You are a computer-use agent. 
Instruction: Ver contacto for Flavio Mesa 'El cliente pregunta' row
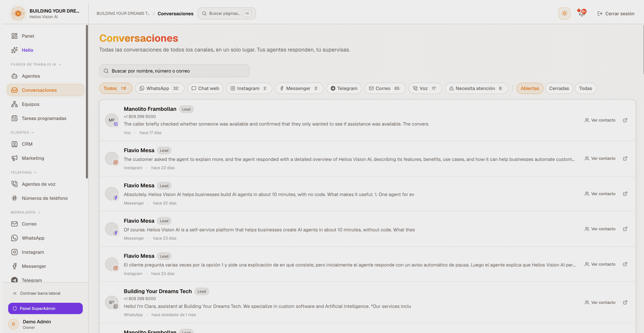tap(600, 264)
